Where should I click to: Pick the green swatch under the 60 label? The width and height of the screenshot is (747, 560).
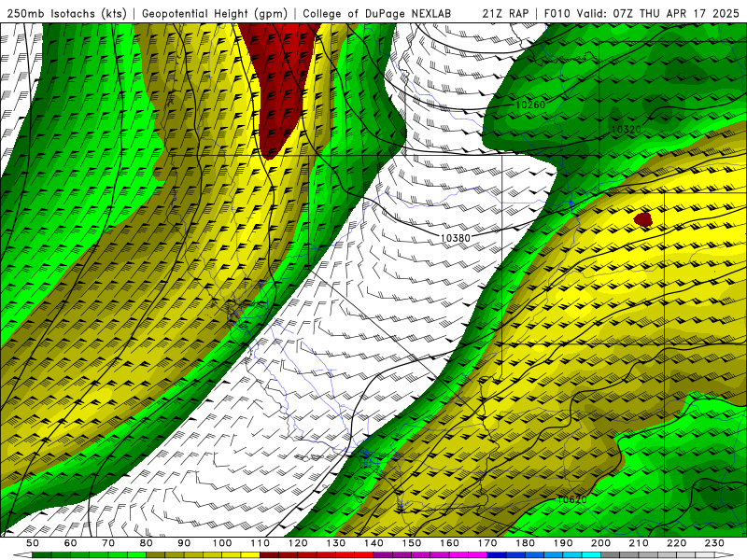point(79,555)
